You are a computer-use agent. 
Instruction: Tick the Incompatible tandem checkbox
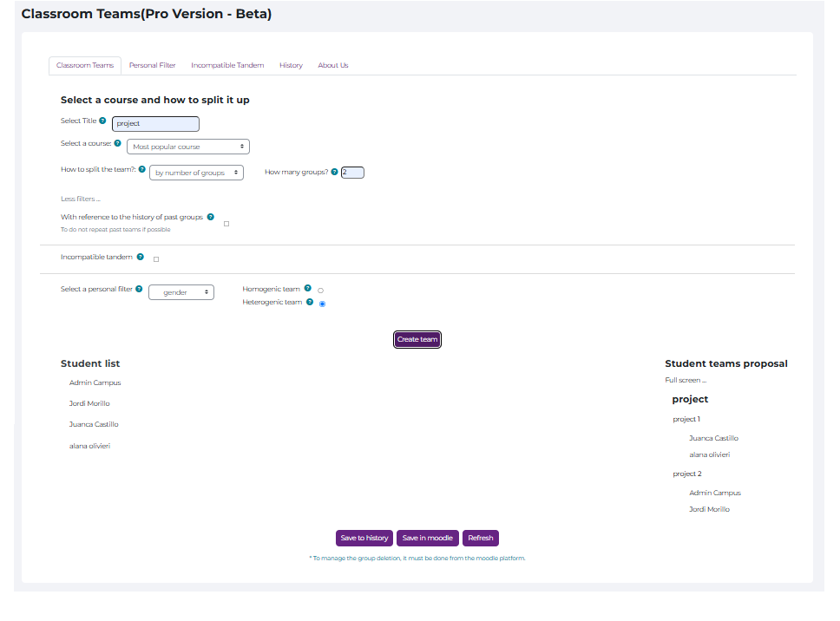[156, 258]
